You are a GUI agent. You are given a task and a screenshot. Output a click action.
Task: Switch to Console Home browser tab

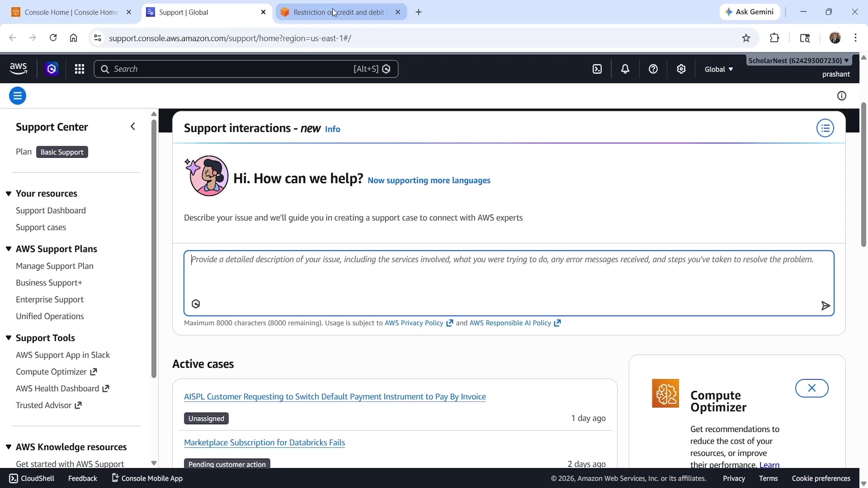[x=71, y=12]
